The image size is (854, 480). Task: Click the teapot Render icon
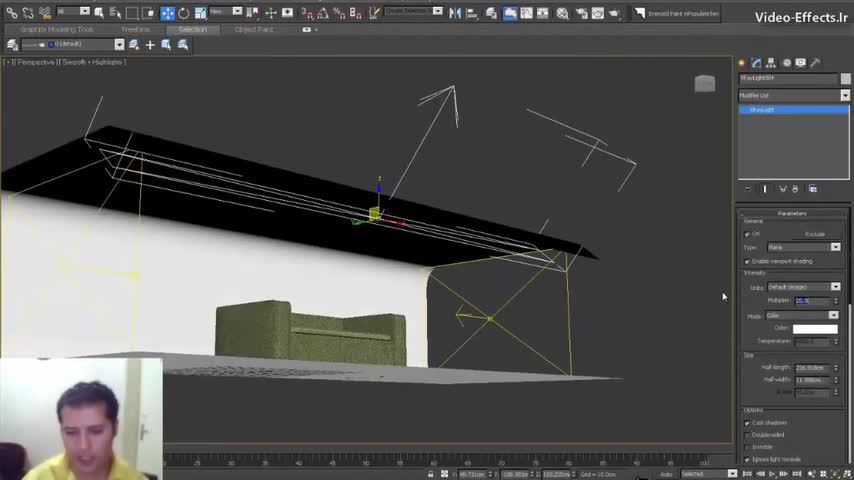[613, 13]
